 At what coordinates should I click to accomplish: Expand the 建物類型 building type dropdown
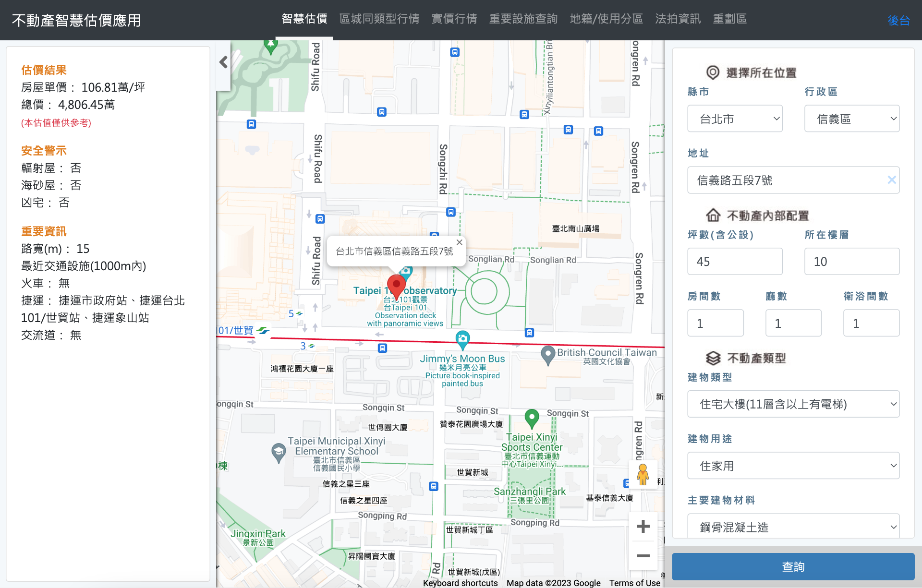tap(793, 404)
